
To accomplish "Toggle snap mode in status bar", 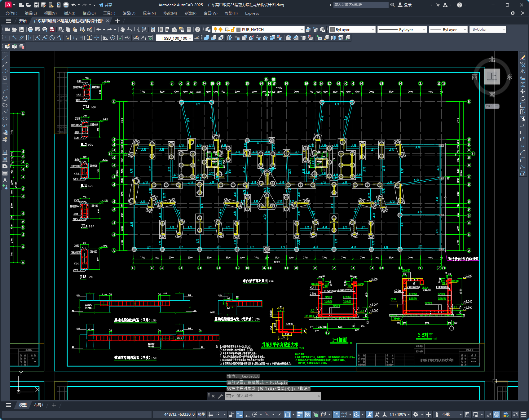I will click(218, 414).
